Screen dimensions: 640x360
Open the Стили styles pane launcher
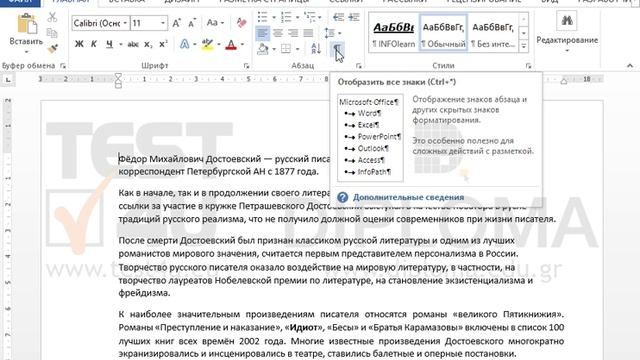click(x=528, y=66)
